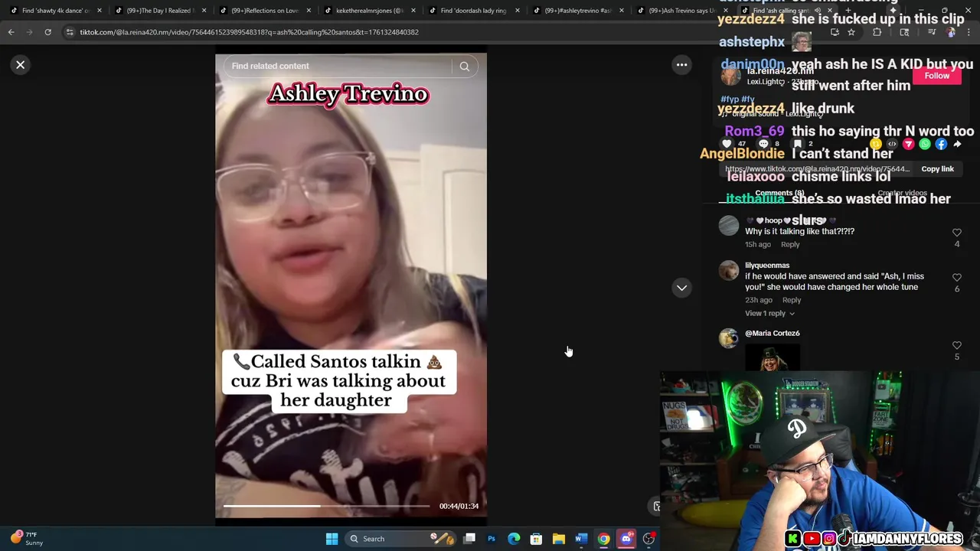Open Maria Cortez6's comment image

click(772, 358)
